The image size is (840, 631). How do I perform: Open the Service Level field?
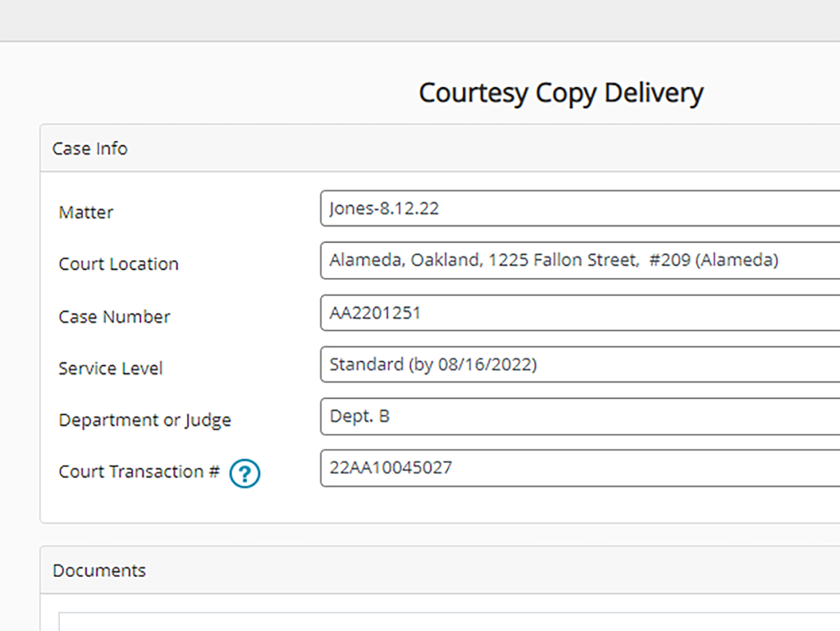coord(574,364)
